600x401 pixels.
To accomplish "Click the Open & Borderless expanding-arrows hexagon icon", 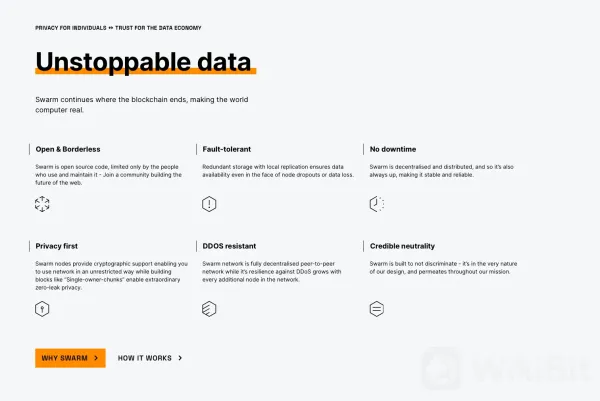I will 42,204.
